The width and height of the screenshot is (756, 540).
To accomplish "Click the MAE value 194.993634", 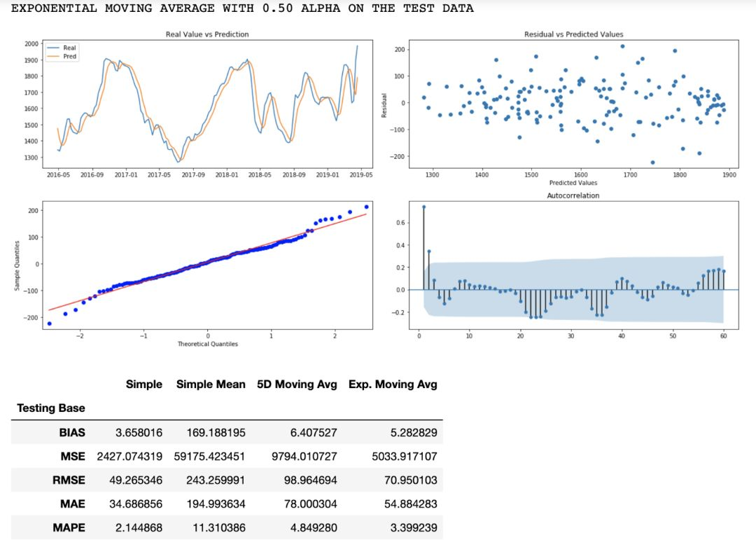I will pos(216,504).
